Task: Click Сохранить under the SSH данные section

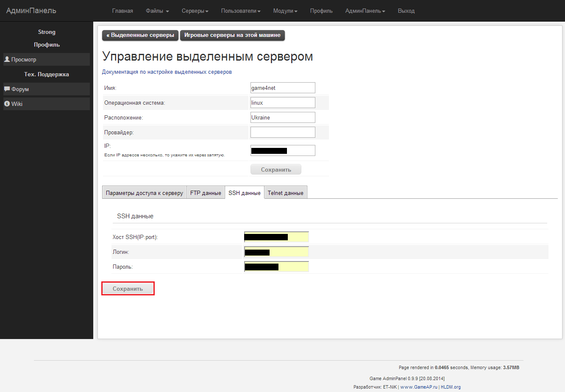Action: pyautogui.click(x=128, y=289)
